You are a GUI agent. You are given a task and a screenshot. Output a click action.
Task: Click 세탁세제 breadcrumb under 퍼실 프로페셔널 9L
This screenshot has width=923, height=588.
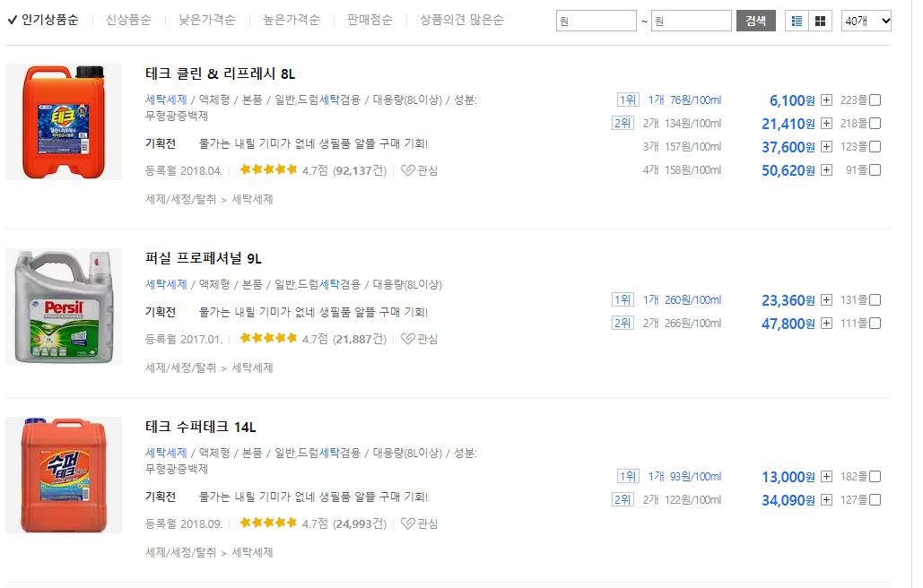point(253,367)
